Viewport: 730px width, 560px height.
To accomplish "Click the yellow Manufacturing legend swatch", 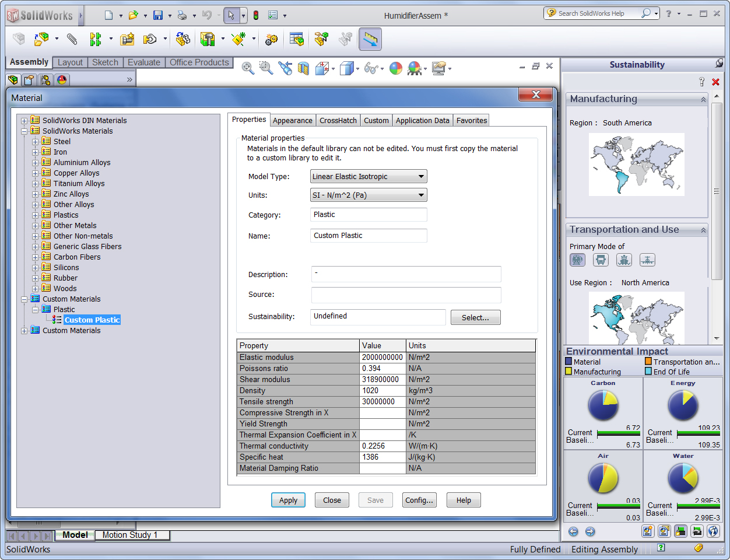I will tap(568, 372).
